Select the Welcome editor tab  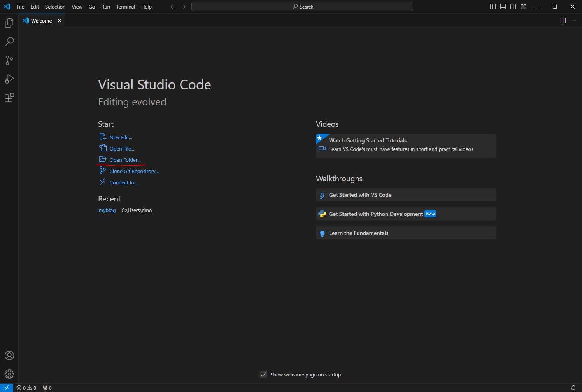click(x=42, y=21)
